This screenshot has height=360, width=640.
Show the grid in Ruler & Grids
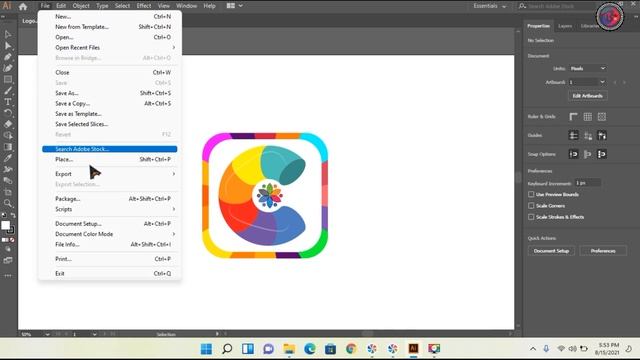point(588,117)
